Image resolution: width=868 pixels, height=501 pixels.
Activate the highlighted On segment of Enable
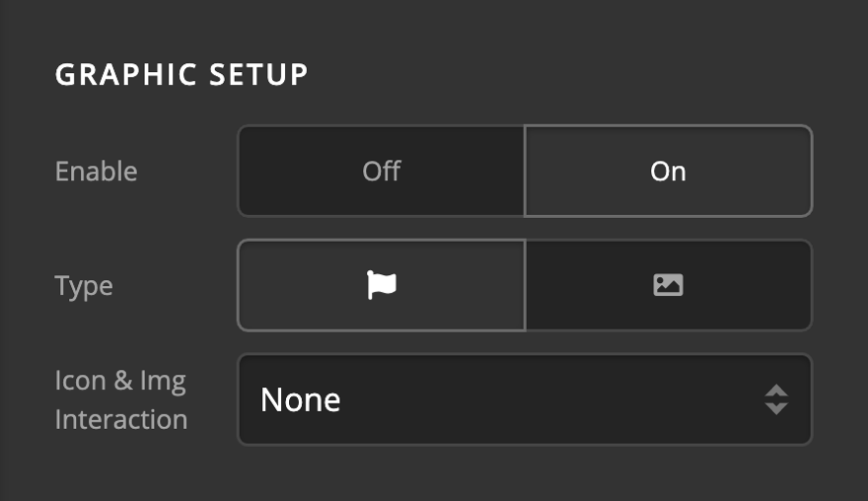668,171
